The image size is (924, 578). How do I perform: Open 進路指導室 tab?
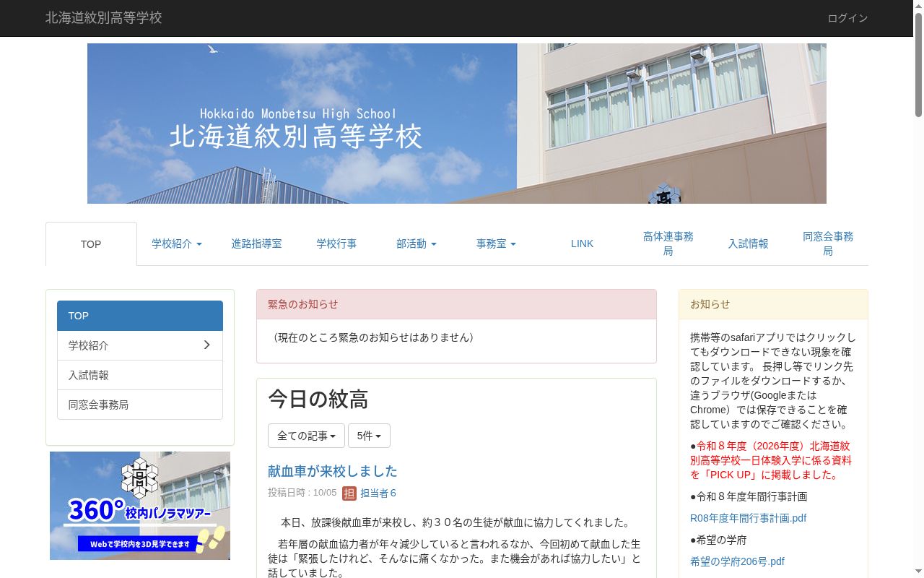point(257,244)
